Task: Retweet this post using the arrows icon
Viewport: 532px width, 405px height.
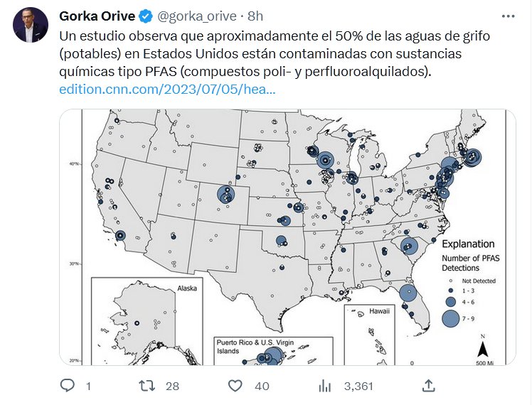Action: [147, 386]
